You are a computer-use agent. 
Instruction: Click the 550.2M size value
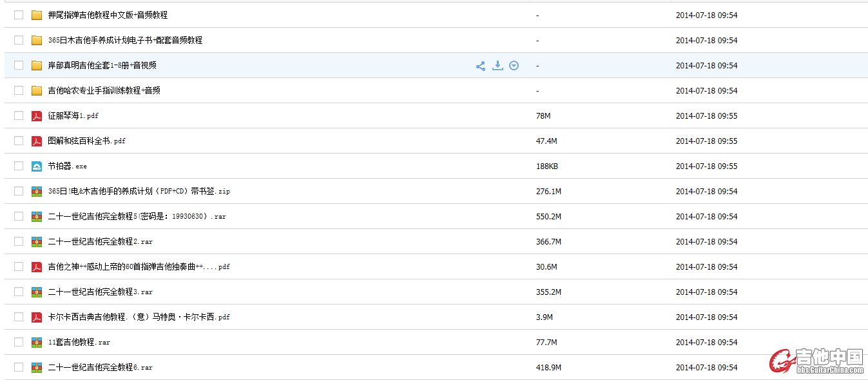[x=548, y=217]
